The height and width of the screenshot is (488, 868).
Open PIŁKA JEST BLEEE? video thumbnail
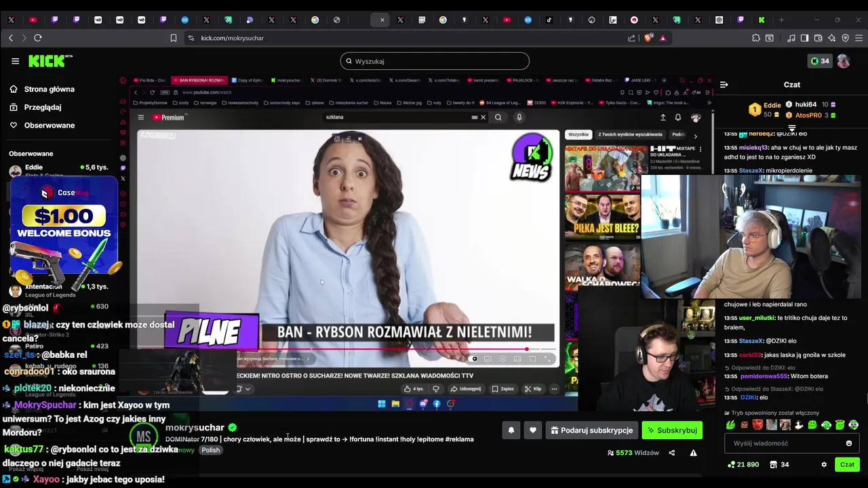[603, 216]
